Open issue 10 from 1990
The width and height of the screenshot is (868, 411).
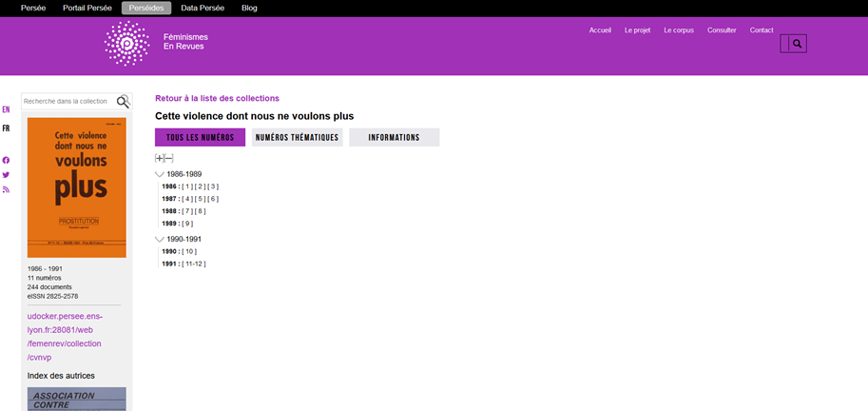pyautogui.click(x=189, y=251)
